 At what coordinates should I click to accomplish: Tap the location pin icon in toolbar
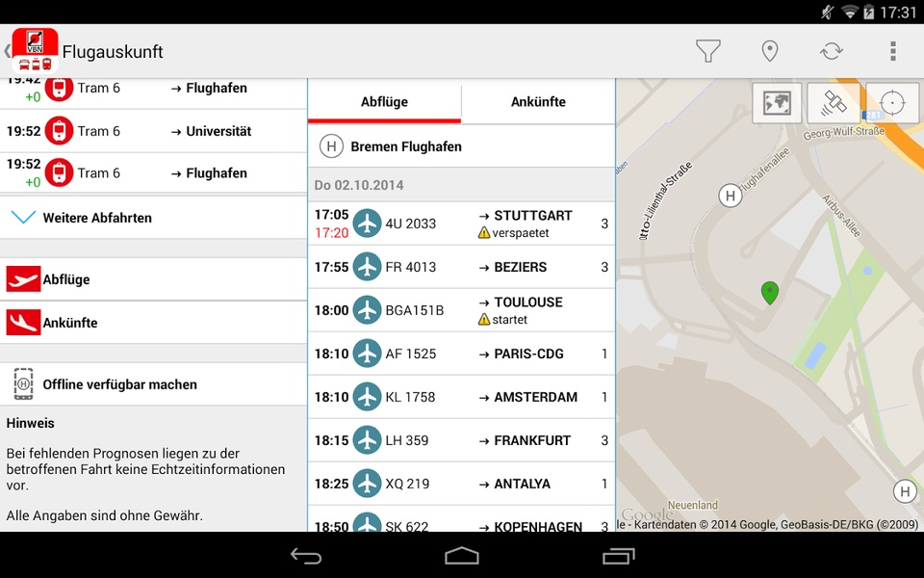coord(770,51)
